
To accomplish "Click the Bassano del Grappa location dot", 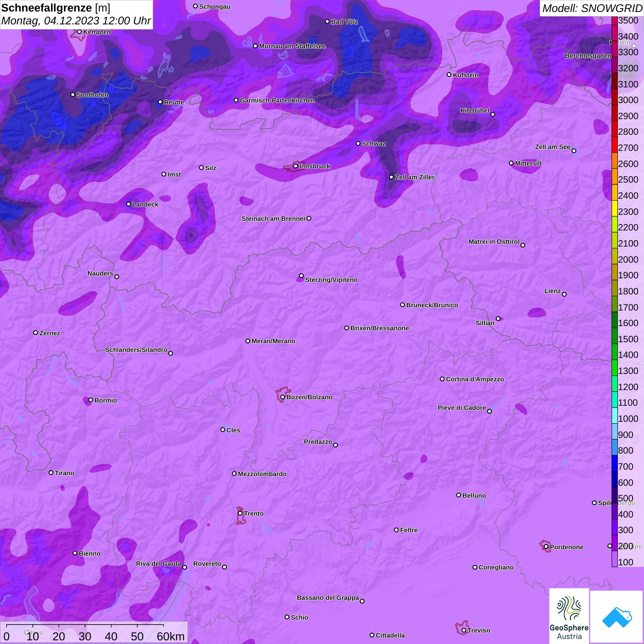I will pos(362,601).
